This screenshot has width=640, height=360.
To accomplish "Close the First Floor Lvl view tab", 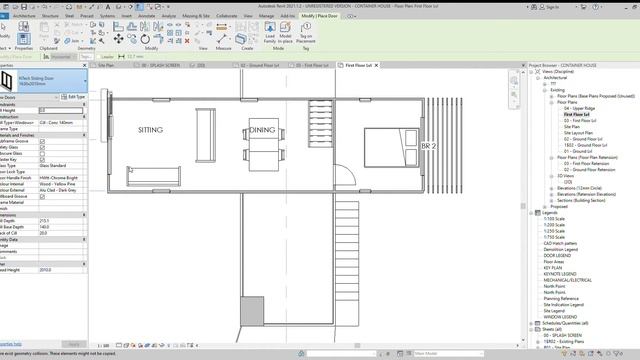I will [376, 65].
